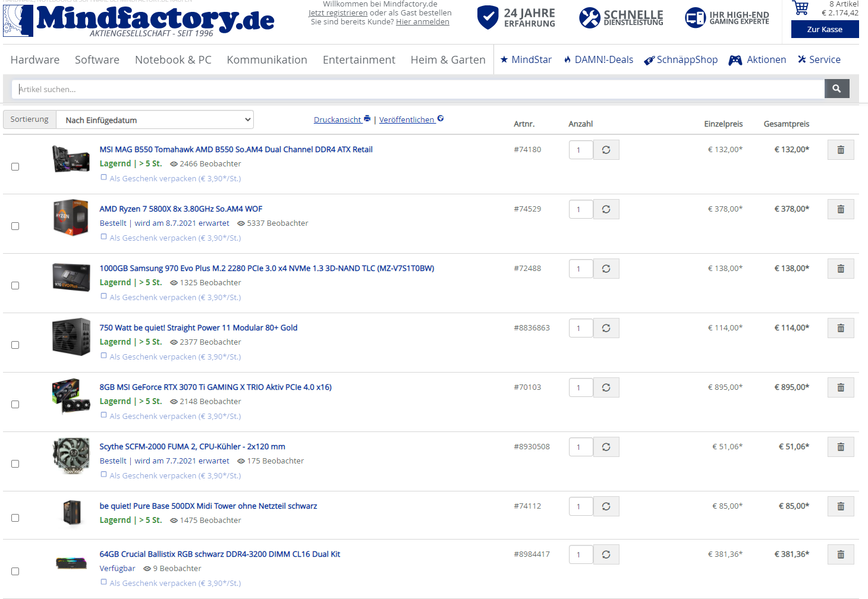The height and width of the screenshot is (599, 868).
Task: Open the Nach Einfügedatum sort dropdown
Action: coord(155,120)
